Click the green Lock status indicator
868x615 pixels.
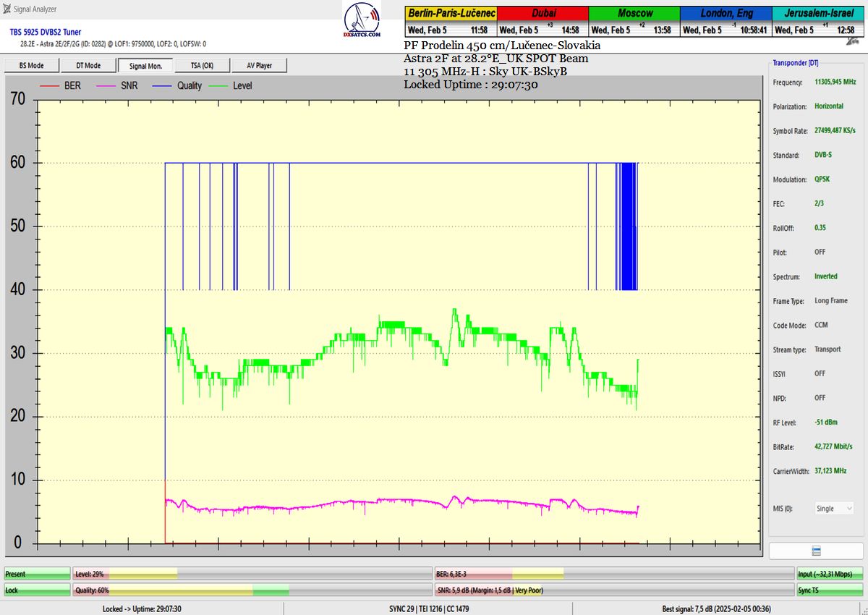(37, 590)
